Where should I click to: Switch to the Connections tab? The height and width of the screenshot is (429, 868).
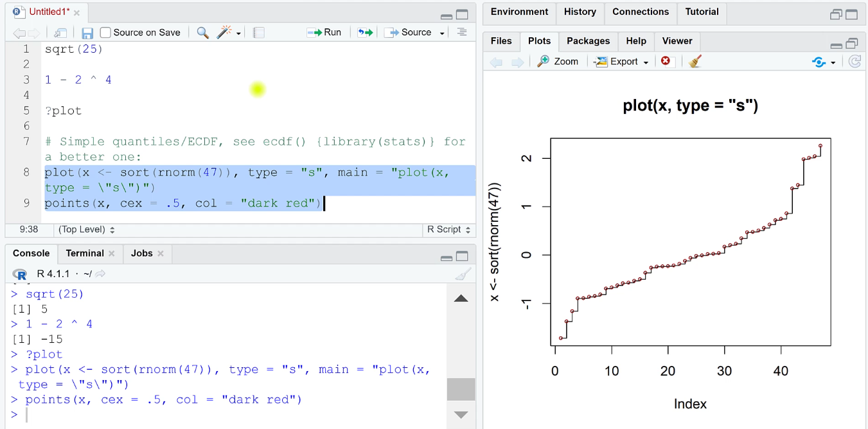coord(641,12)
